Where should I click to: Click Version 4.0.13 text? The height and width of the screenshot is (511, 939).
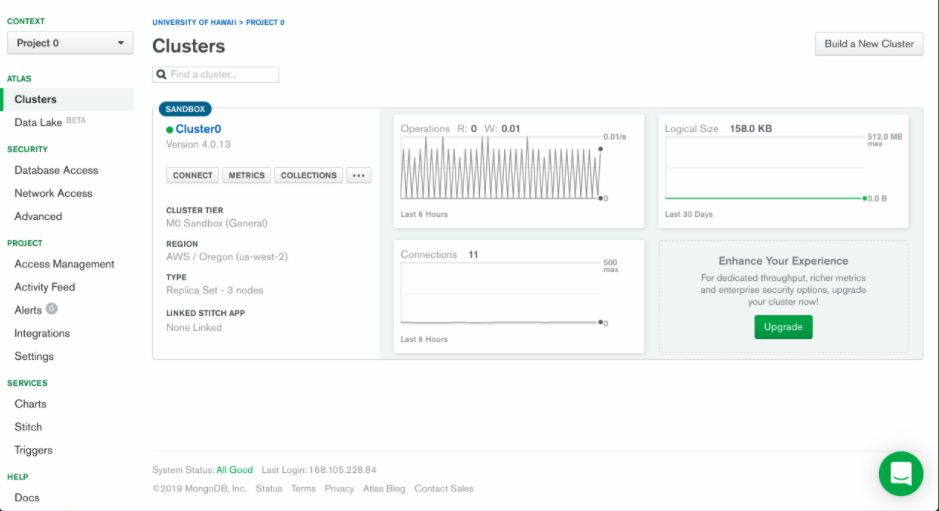click(198, 144)
